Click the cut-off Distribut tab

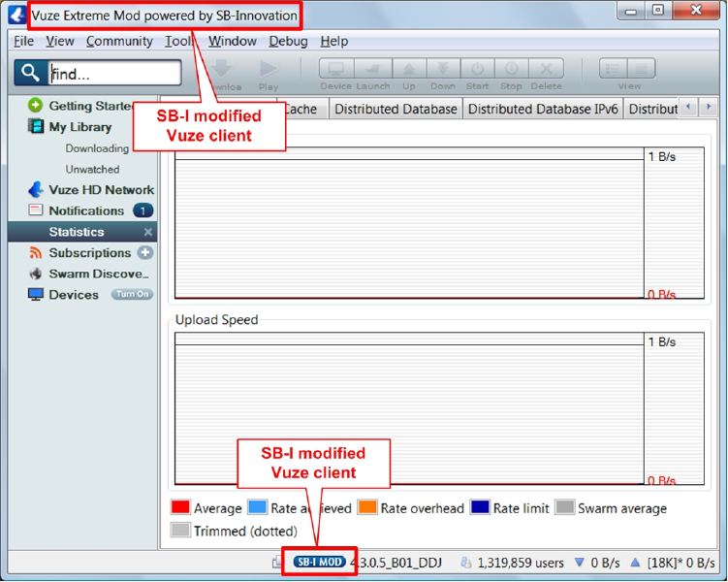coord(651,110)
